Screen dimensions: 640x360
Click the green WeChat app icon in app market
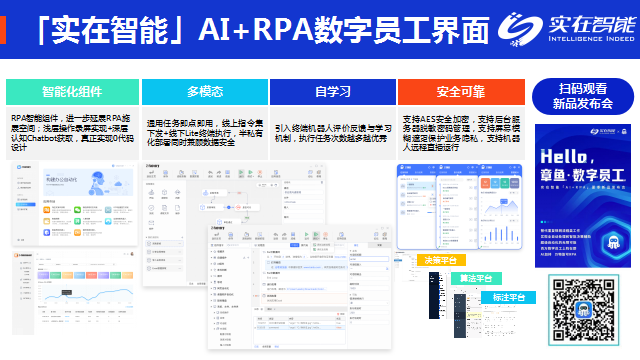[78, 210]
